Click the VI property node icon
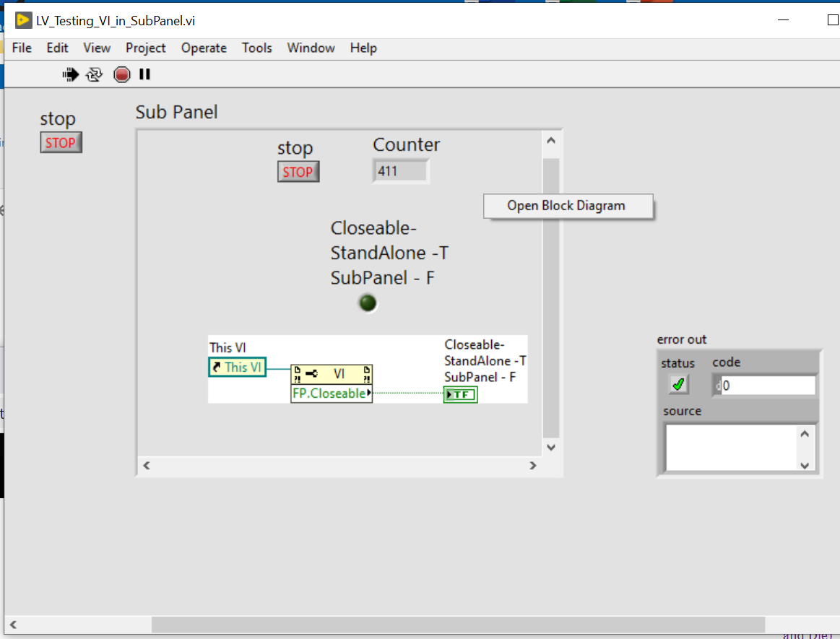840x639 pixels. click(x=332, y=374)
